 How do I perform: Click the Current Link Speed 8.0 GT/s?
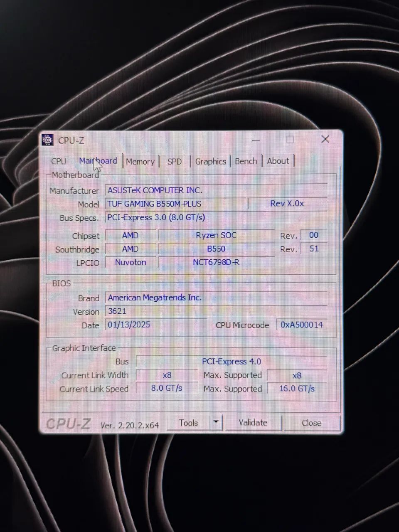(x=167, y=389)
